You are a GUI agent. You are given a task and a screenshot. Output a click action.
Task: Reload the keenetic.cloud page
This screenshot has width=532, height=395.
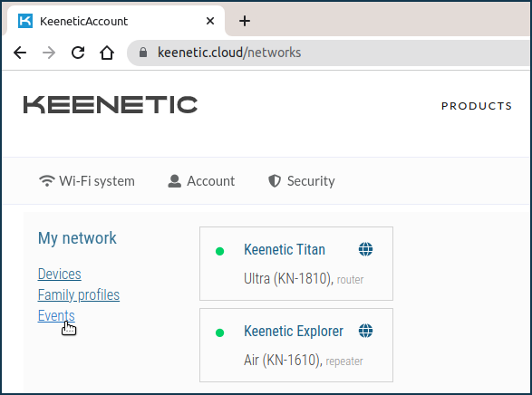point(78,53)
